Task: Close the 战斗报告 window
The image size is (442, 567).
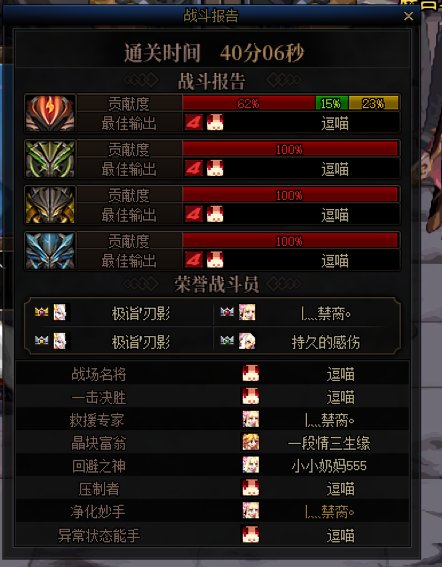Action: point(409,16)
